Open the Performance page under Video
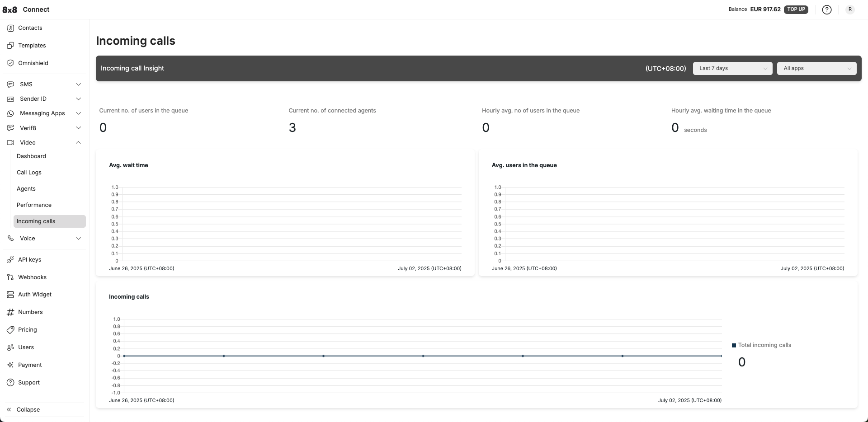Viewport: 868px width, 422px height. [x=34, y=205]
